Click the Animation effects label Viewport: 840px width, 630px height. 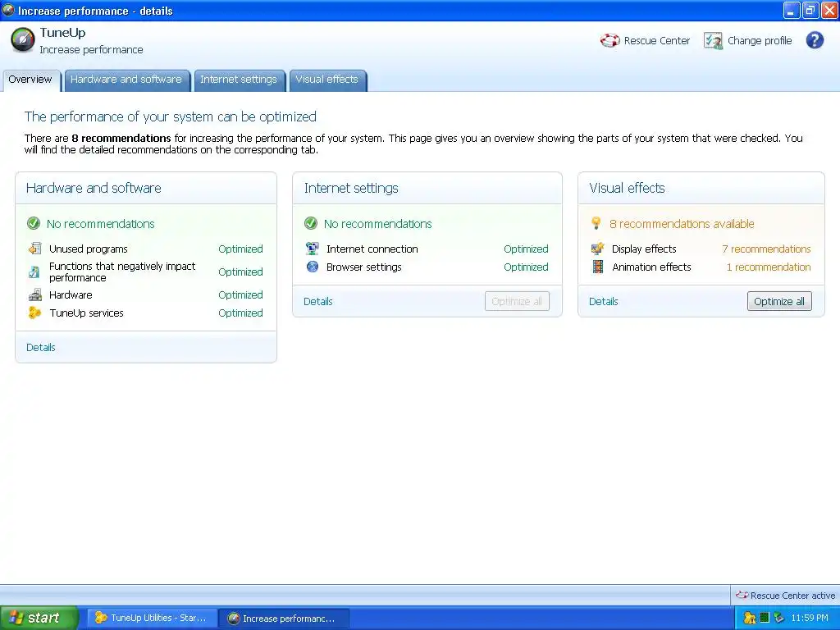[651, 267]
